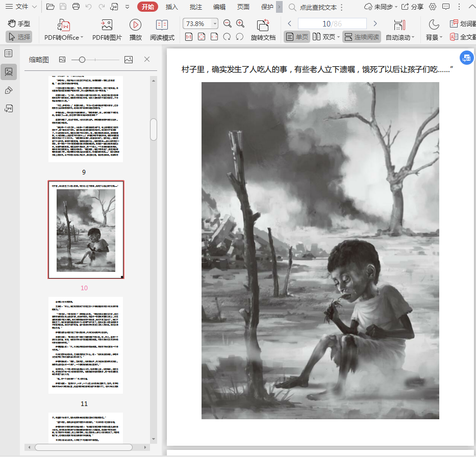Select the 开始 ribbon tab
476x457 pixels.
point(147,7)
